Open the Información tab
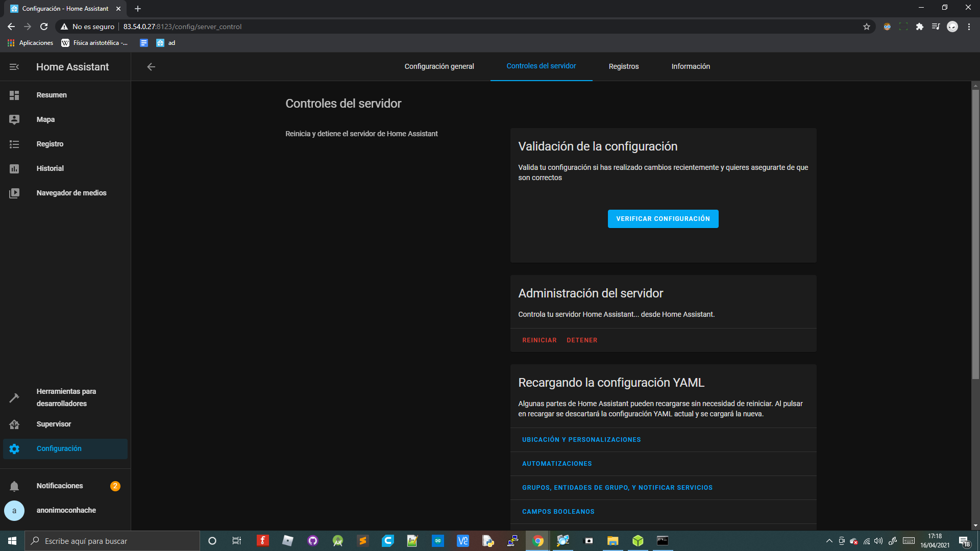This screenshot has height=551, width=980. click(691, 67)
